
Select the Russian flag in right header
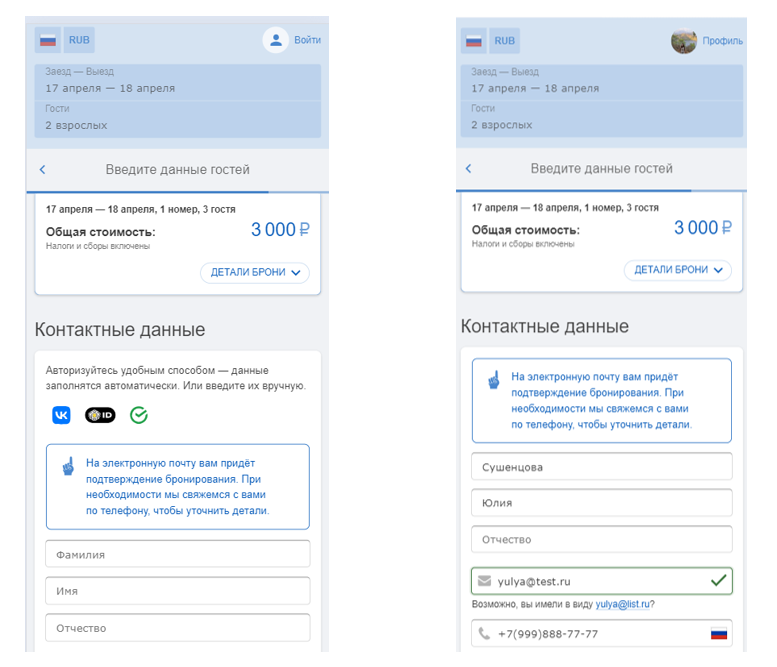click(474, 41)
